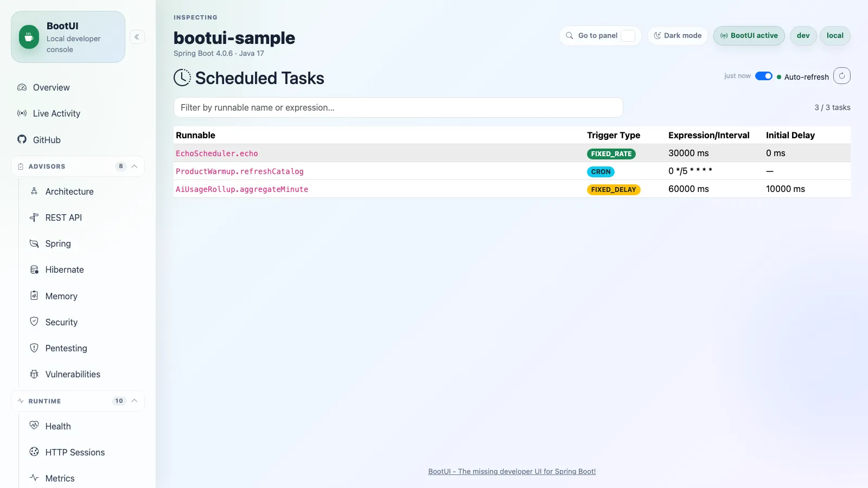868x488 pixels.
Task: Click the local profile badge
Action: pyautogui.click(x=835, y=36)
